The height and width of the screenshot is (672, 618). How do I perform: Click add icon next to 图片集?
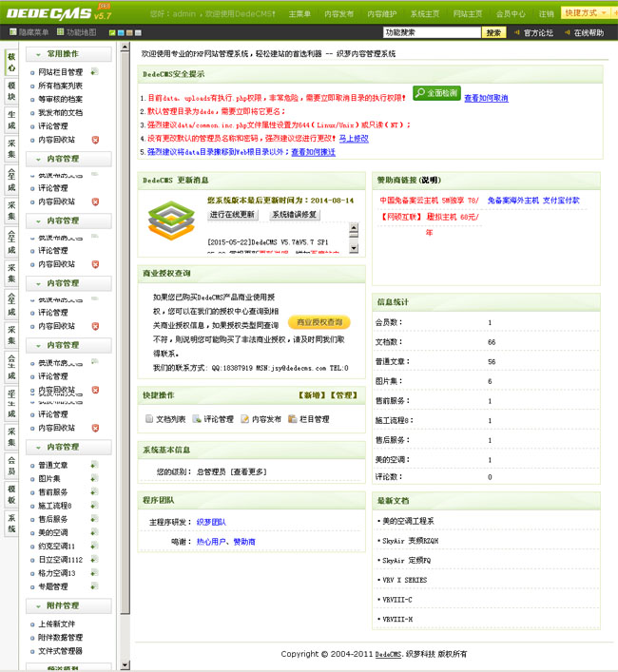tap(94, 478)
